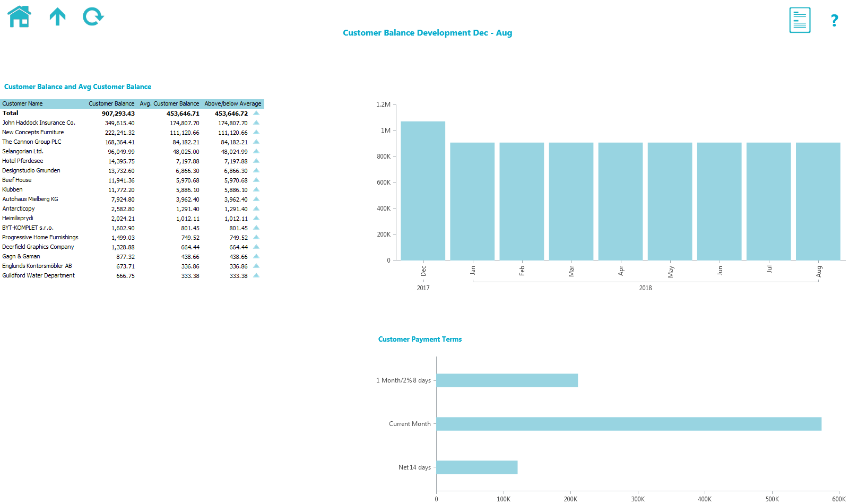The image size is (849, 504).
Task: Open The Cannon Group PLC record
Action: point(31,142)
